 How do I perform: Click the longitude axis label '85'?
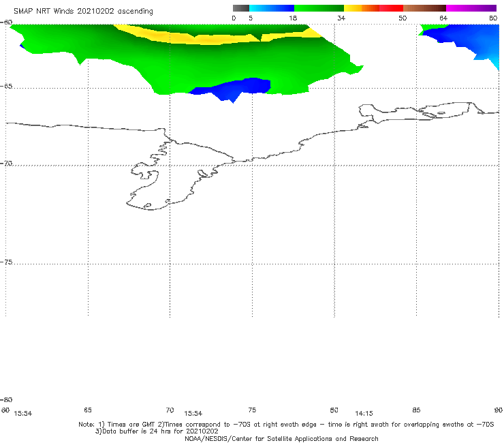416,410
